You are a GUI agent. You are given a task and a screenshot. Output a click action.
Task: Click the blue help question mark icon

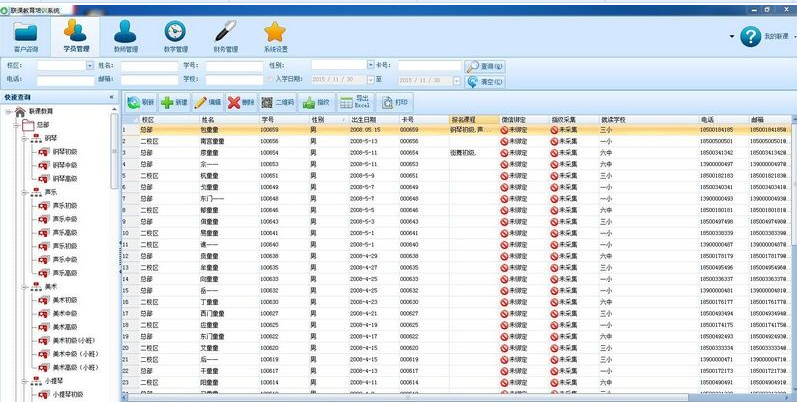point(750,37)
